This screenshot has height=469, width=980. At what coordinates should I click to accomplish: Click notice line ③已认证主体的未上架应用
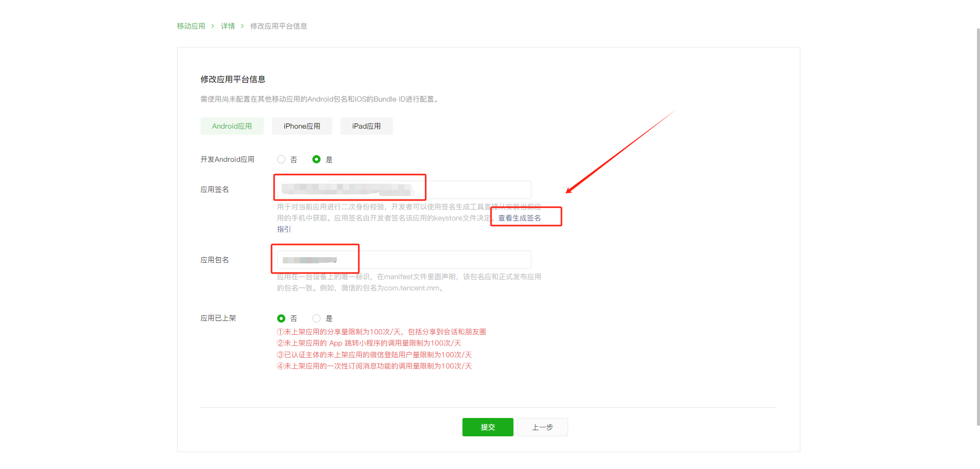(x=374, y=355)
